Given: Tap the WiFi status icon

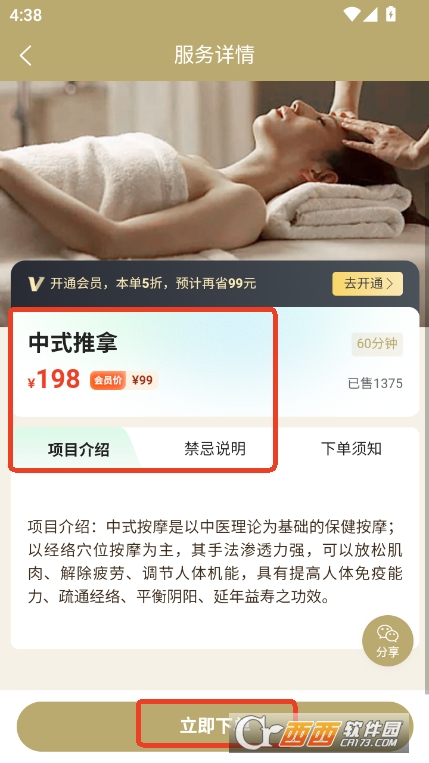Looking at the screenshot, I should pyautogui.click(x=352, y=15).
